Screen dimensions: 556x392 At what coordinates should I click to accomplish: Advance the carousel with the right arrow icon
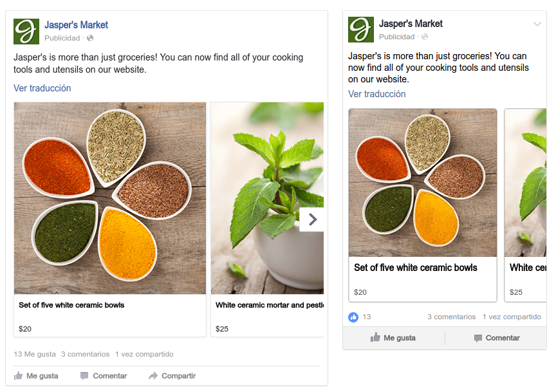click(x=311, y=219)
